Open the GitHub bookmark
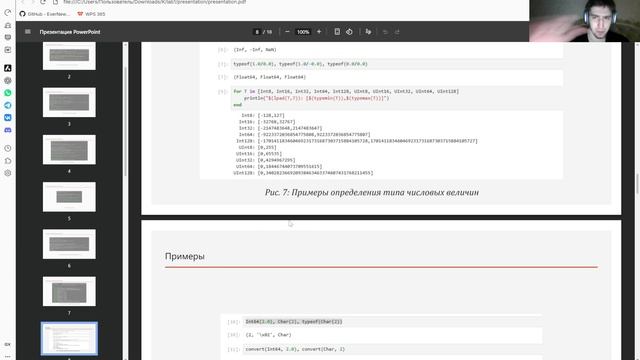This screenshot has height=360, width=640. click(44, 14)
